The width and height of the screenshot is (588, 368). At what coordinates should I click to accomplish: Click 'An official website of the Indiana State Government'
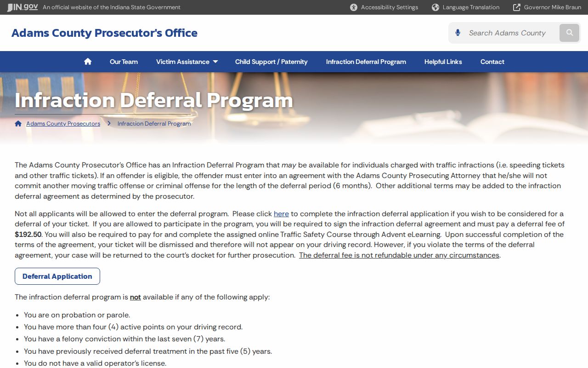(x=112, y=7)
